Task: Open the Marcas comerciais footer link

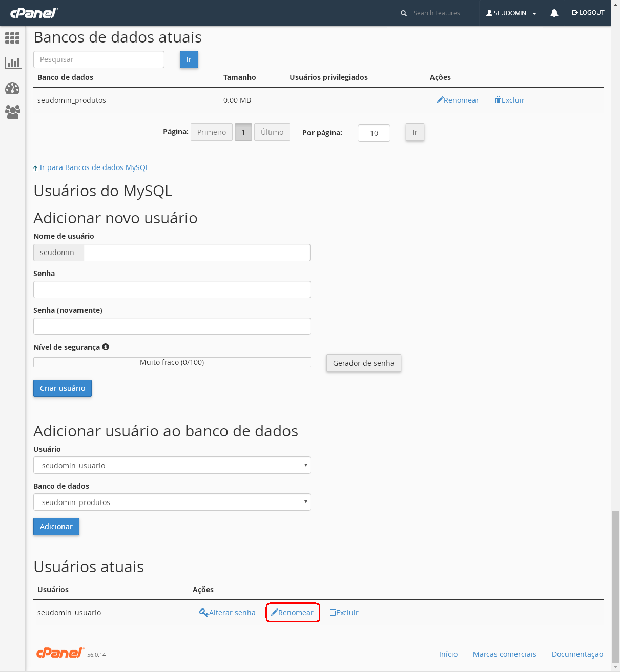Action: pyautogui.click(x=505, y=654)
